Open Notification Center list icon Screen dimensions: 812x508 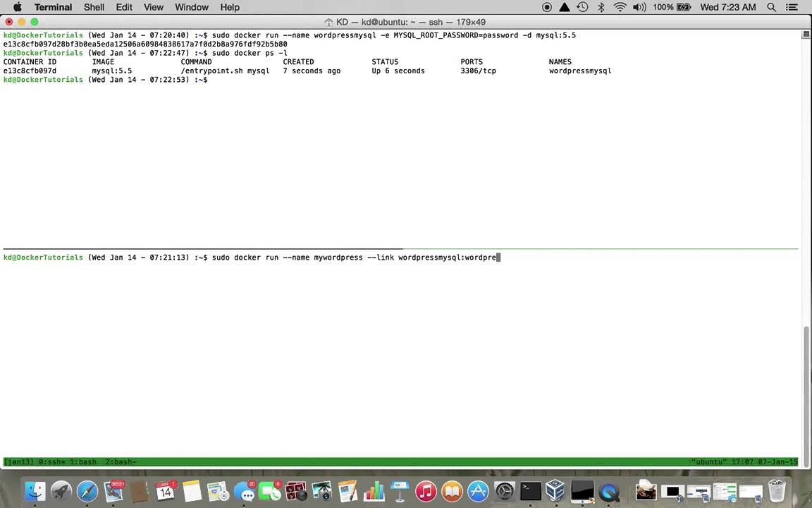tap(792, 7)
